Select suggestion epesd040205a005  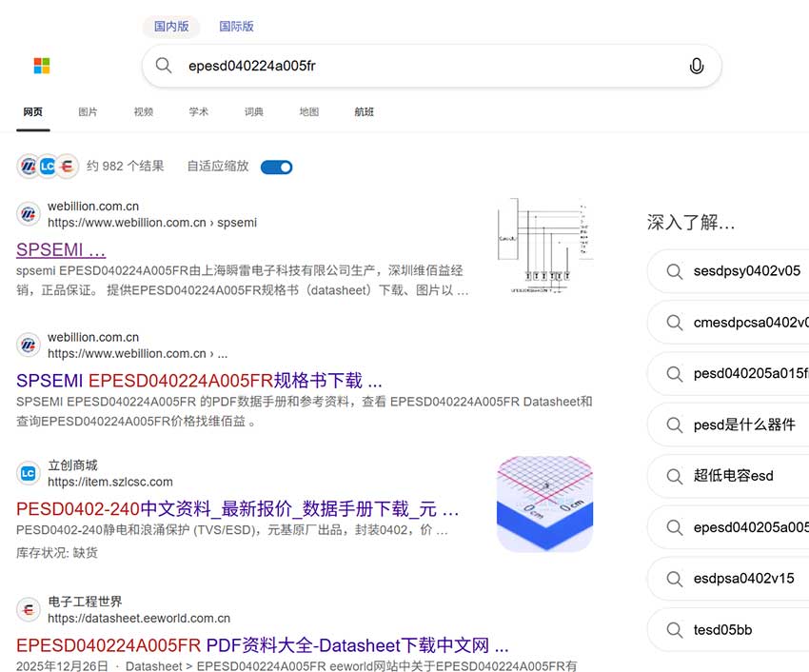click(728, 527)
